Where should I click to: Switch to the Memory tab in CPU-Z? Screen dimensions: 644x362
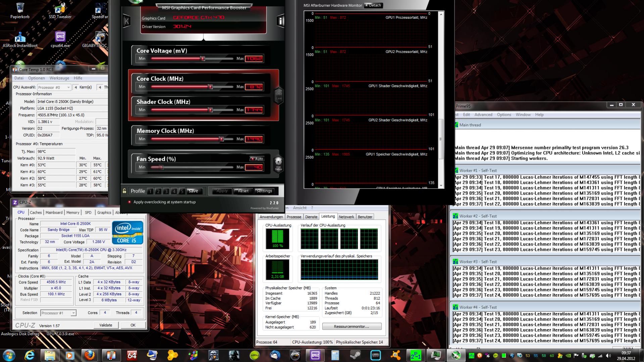click(73, 212)
